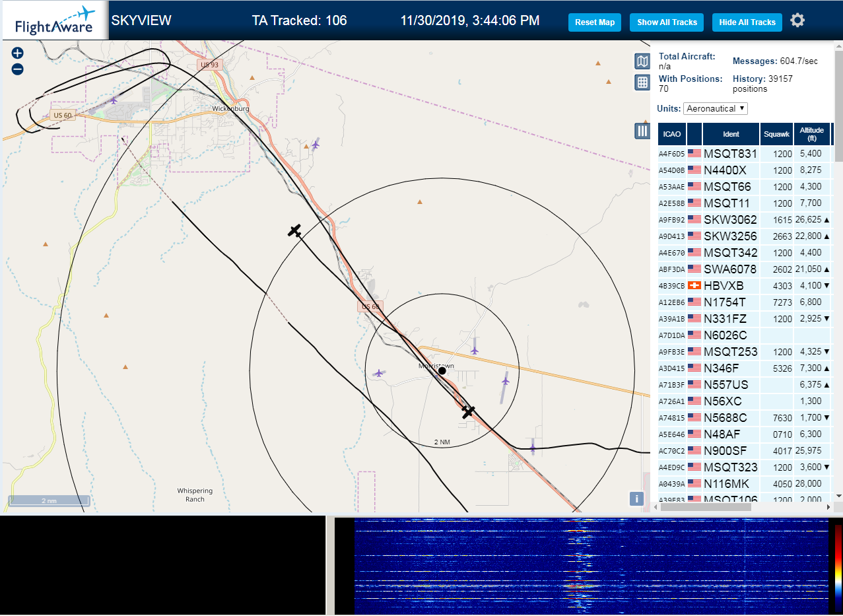Select the aircraft icon southeast of Morristown
This screenshot has height=616, width=843.
point(468,412)
